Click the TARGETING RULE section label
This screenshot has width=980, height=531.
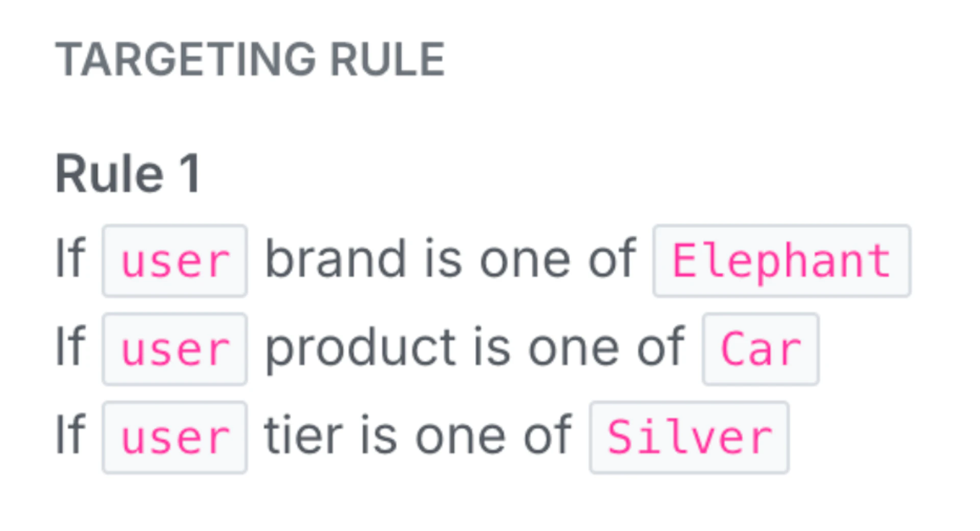250,58
